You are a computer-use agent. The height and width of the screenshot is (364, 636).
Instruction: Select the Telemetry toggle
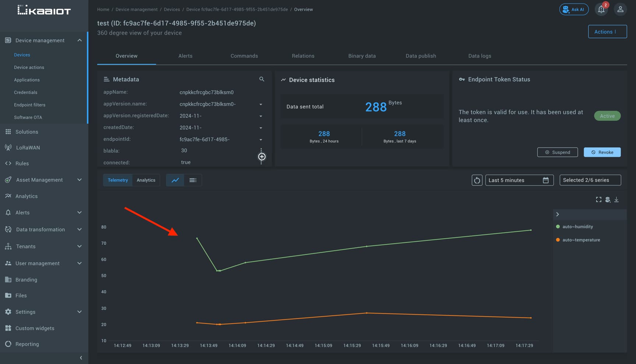118,180
